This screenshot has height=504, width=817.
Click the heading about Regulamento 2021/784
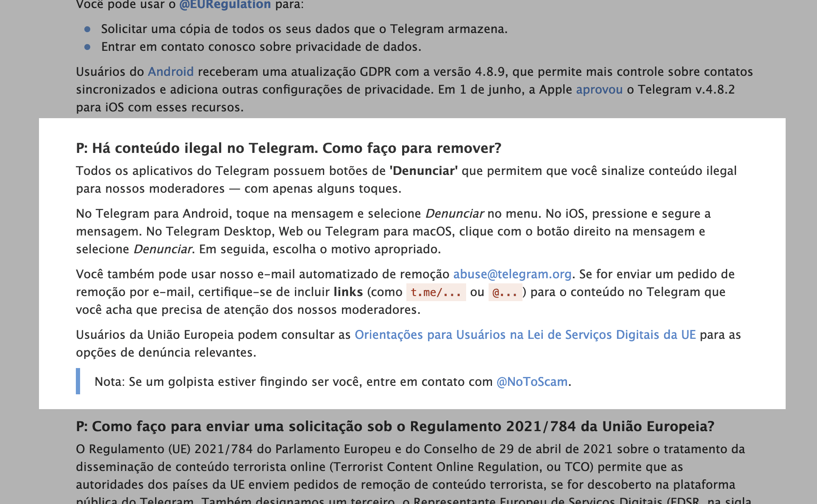click(395, 426)
